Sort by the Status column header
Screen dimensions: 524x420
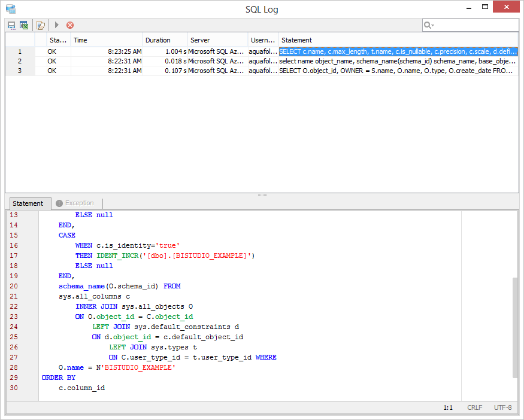click(58, 40)
